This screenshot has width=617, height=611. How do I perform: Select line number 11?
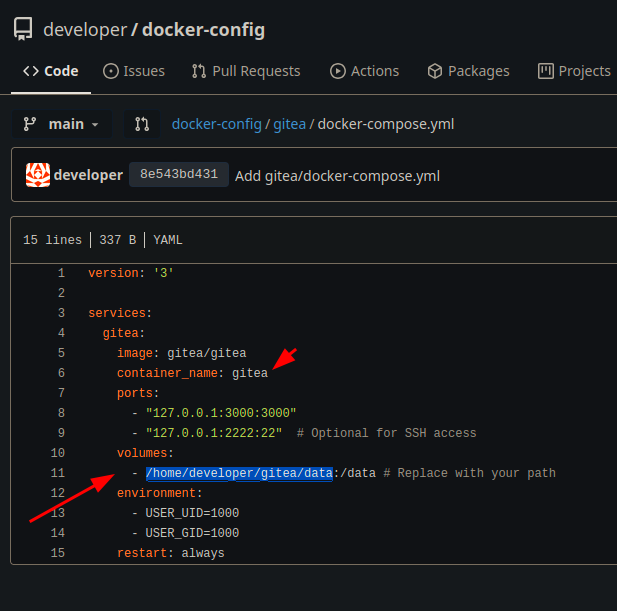pos(58,473)
